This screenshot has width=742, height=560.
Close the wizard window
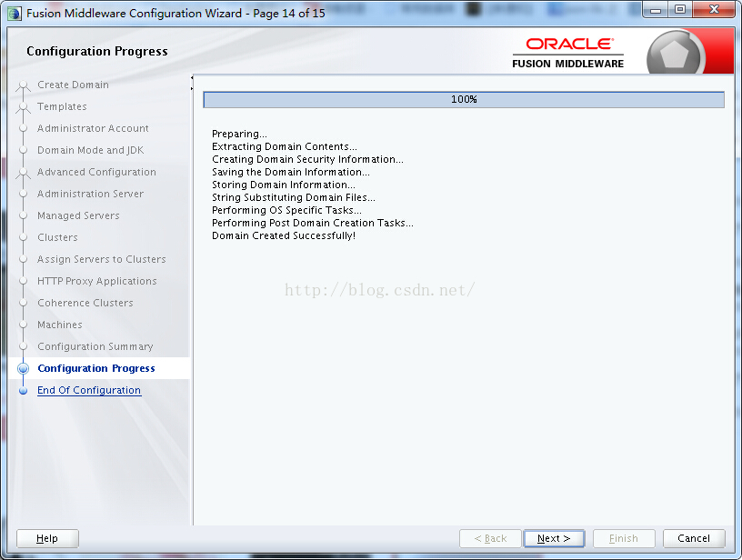click(x=714, y=10)
